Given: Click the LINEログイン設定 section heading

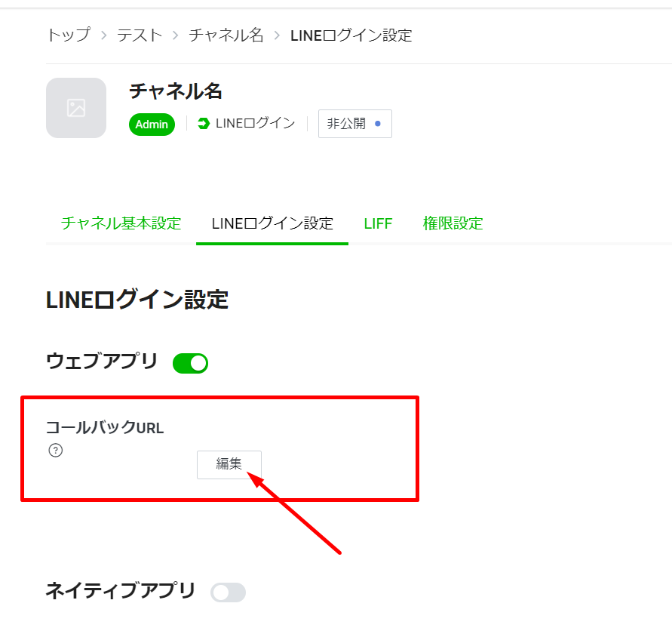Looking at the screenshot, I should (137, 300).
